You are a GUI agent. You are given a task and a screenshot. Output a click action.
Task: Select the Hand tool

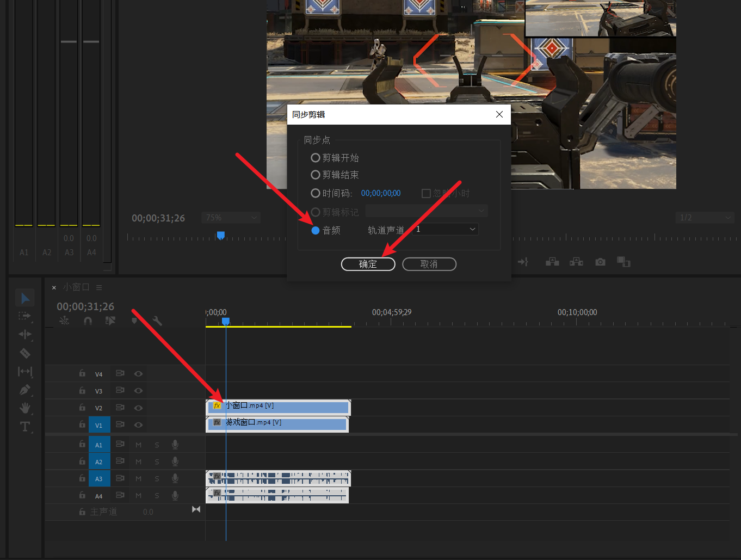25,408
